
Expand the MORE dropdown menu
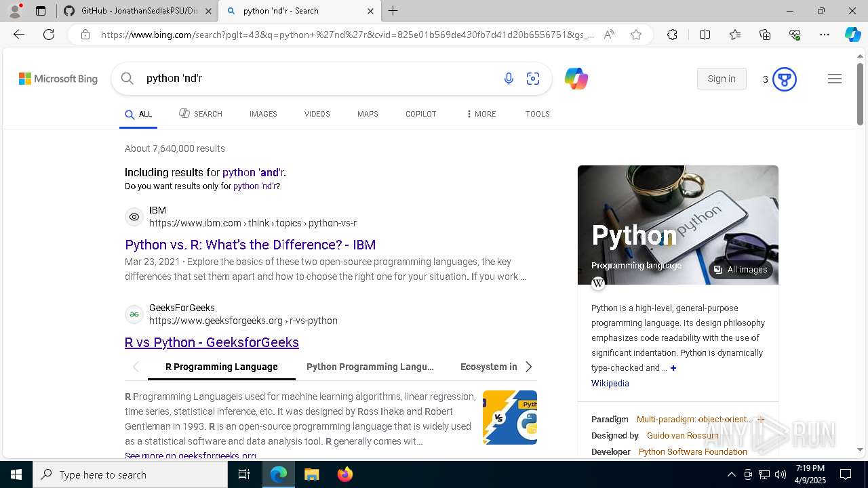(481, 114)
